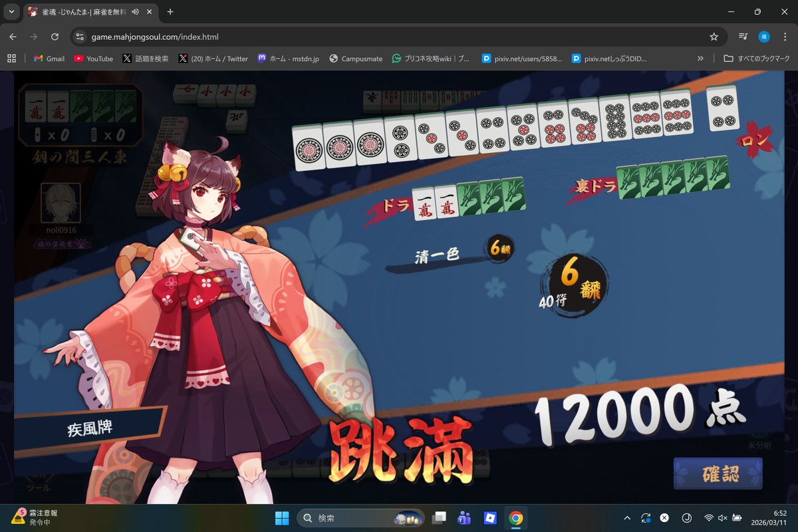Open the Chrome profile avatar

coord(764,37)
